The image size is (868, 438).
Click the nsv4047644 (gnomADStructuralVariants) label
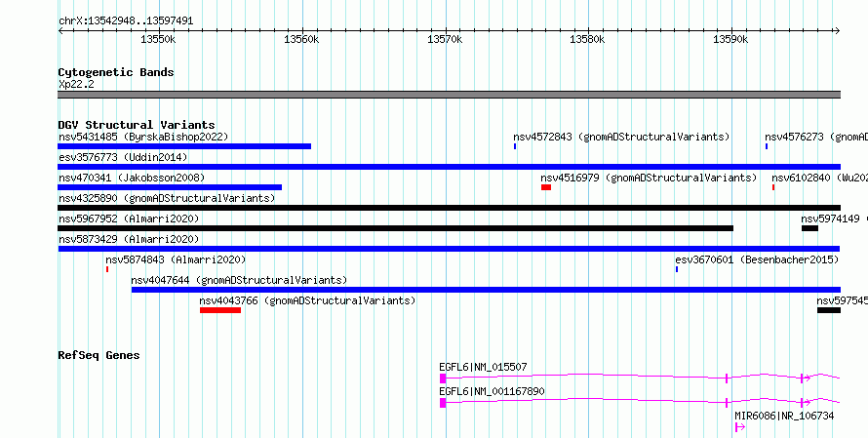pyautogui.click(x=239, y=280)
